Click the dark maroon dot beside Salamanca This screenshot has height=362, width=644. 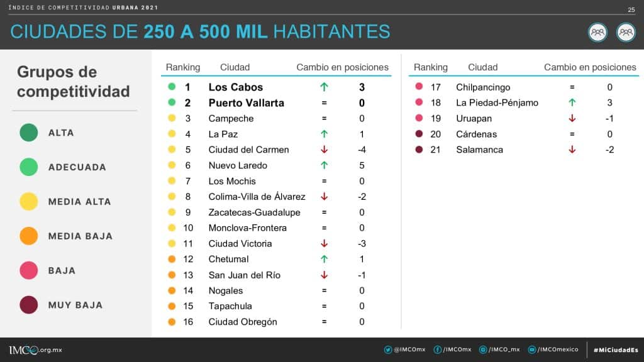coord(419,150)
